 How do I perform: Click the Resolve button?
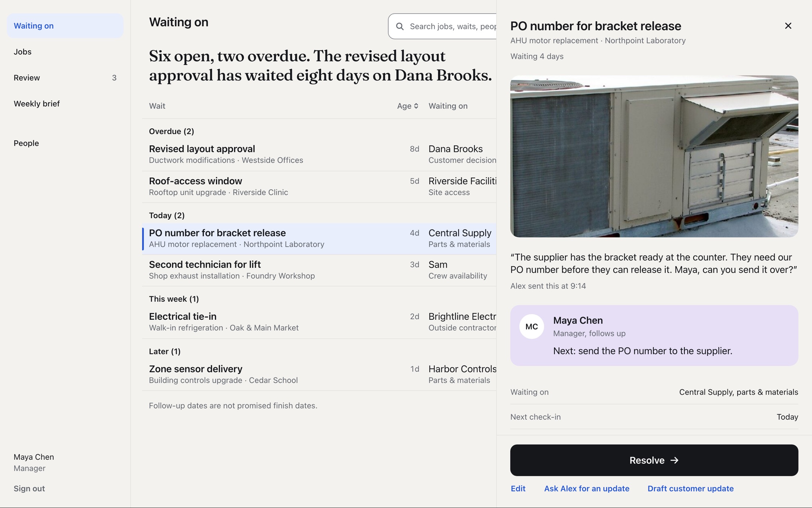(654, 460)
